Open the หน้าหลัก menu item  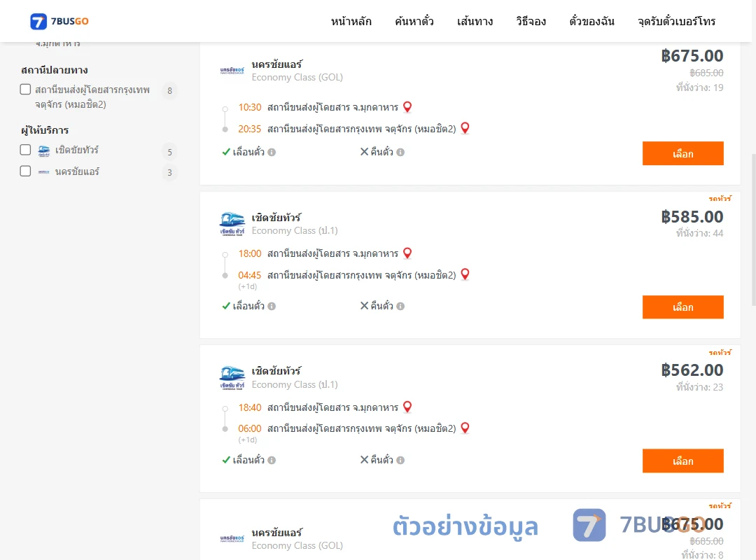(x=351, y=21)
